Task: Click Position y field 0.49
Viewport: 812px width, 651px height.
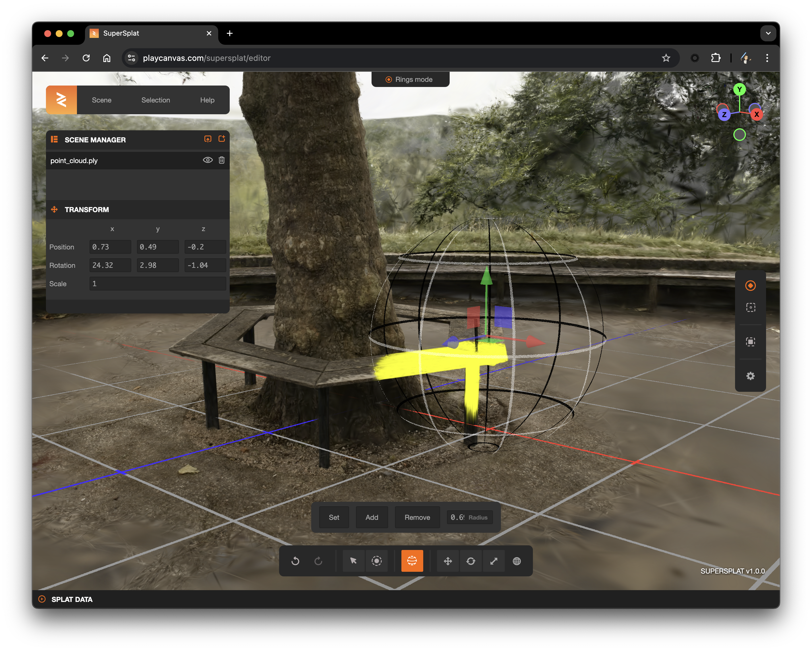Action: [158, 247]
